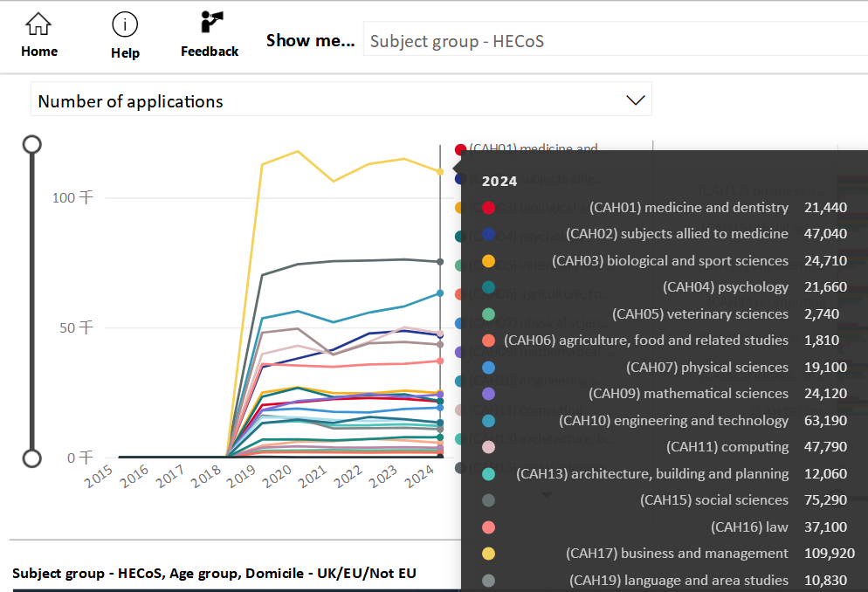The height and width of the screenshot is (592, 868).
Task: Click the top handle of the vertical range slider
Action: coord(32,144)
